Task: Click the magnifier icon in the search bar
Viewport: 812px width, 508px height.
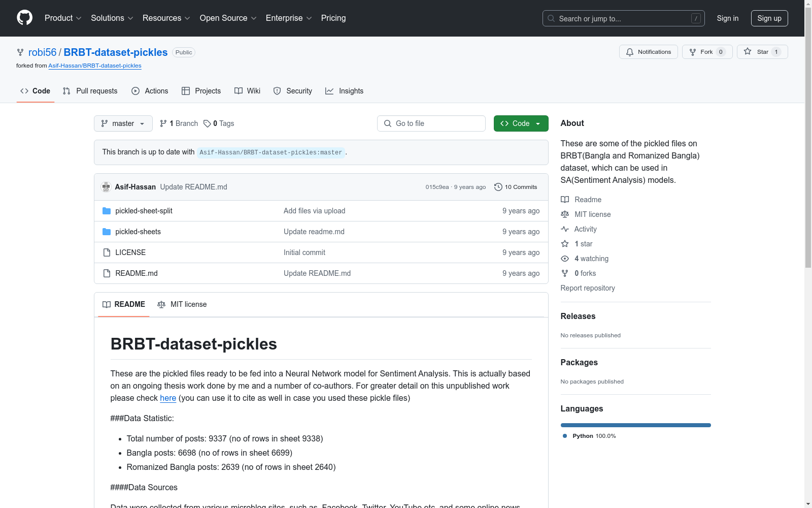Action: pos(551,18)
